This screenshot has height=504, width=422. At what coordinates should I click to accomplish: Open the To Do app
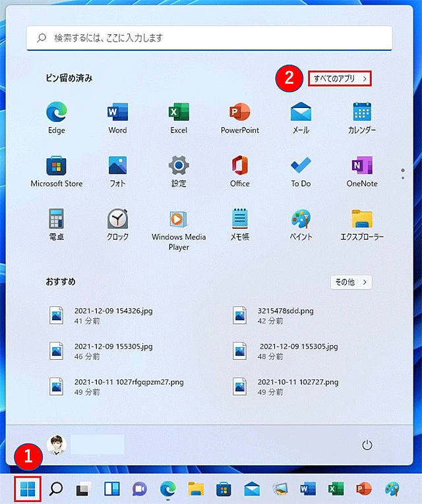click(301, 171)
